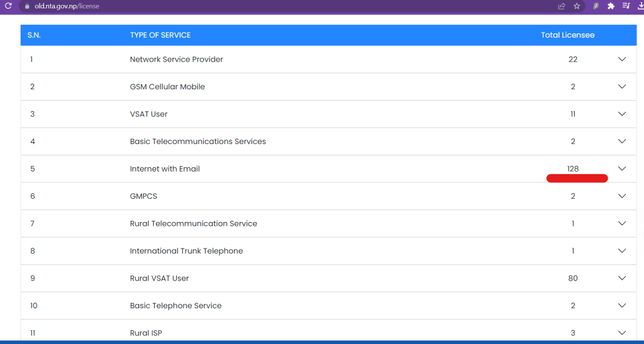Expand the GSM Cellular Mobile row
Screen dimensions: 644x344
[622, 87]
